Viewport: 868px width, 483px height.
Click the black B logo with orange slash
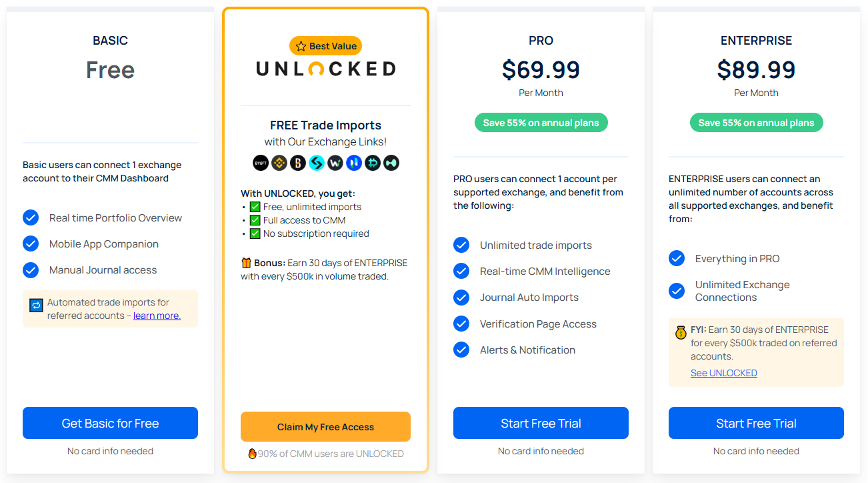tap(297, 163)
